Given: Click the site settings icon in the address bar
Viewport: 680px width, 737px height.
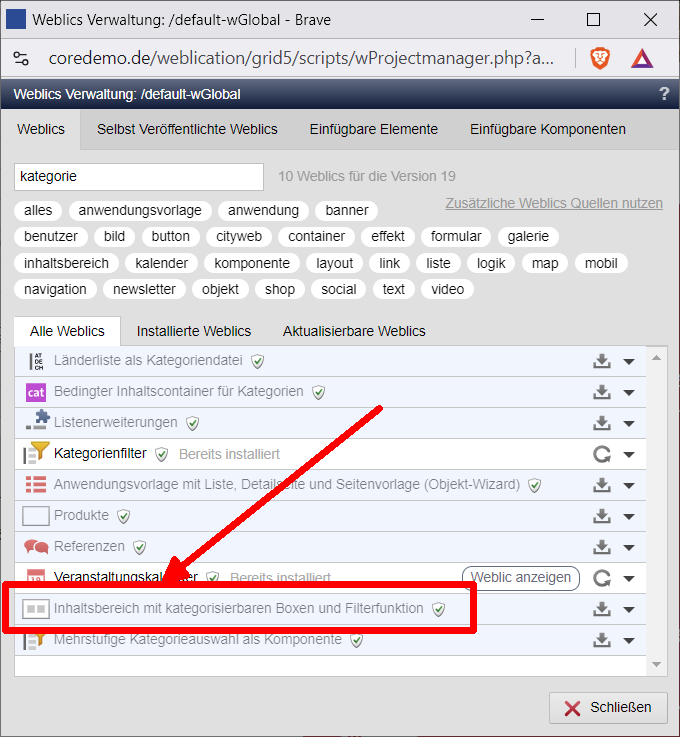Looking at the screenshot, I should pos(21,58).
